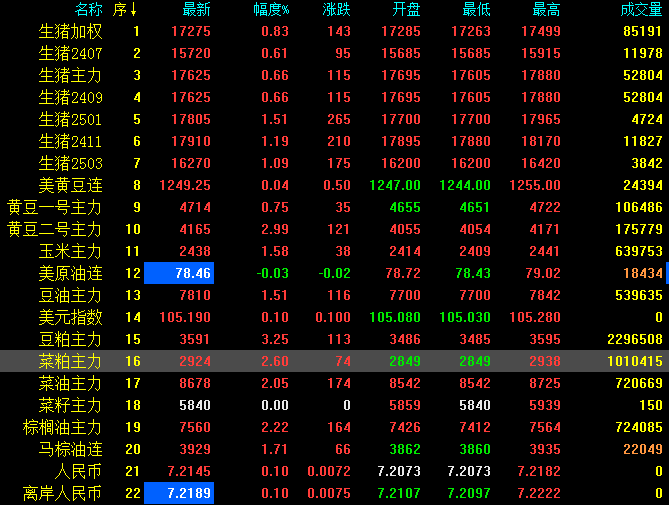Select the 生猪2407 contract name

[x=70, y=53]
